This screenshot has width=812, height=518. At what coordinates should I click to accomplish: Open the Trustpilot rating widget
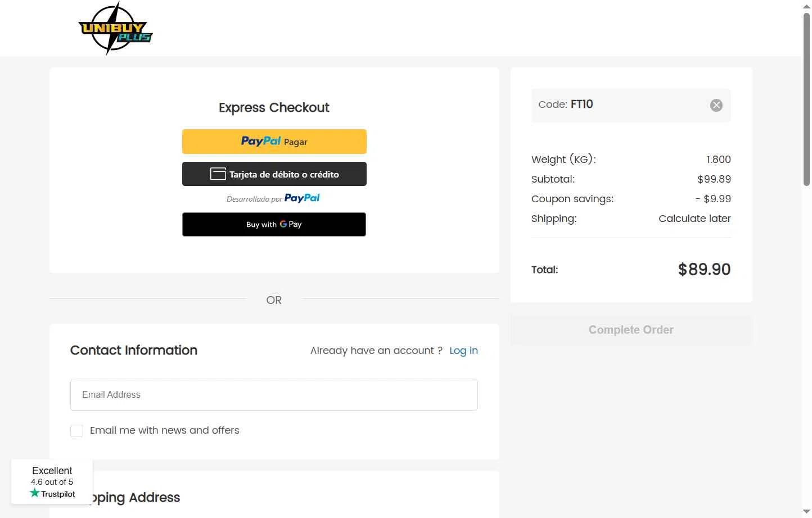(x=52, y=482)
